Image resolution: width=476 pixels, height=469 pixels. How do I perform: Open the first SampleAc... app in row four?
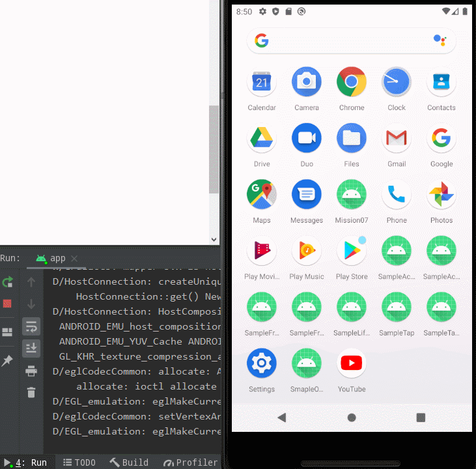click(396, 251)
